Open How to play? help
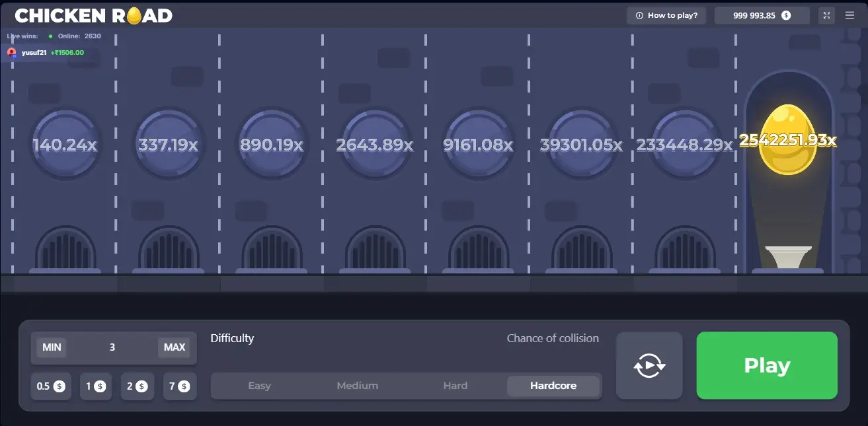Viewport: 868px width, 426px height. pos(666,15)
